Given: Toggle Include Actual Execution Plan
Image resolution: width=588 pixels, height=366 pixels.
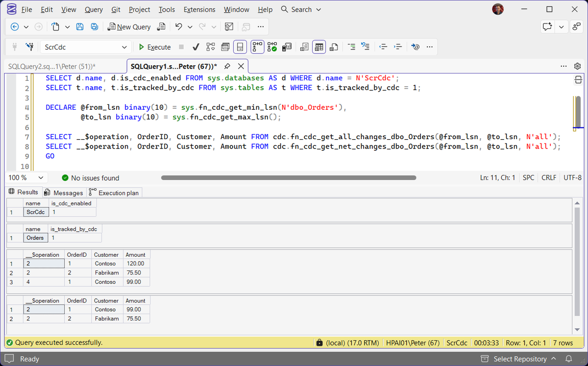Looking at the screenshot, I should [258, 47].
